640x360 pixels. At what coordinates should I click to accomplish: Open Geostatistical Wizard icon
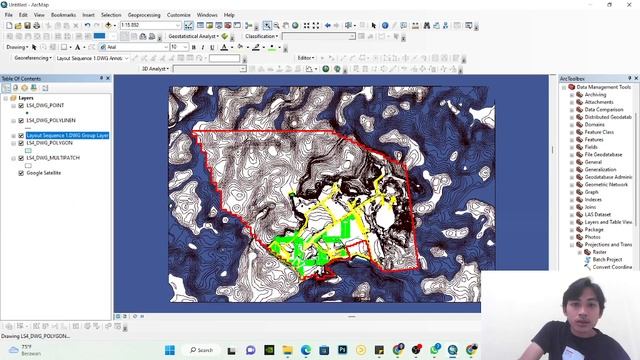pyautogui.click(x=224, y=36)
